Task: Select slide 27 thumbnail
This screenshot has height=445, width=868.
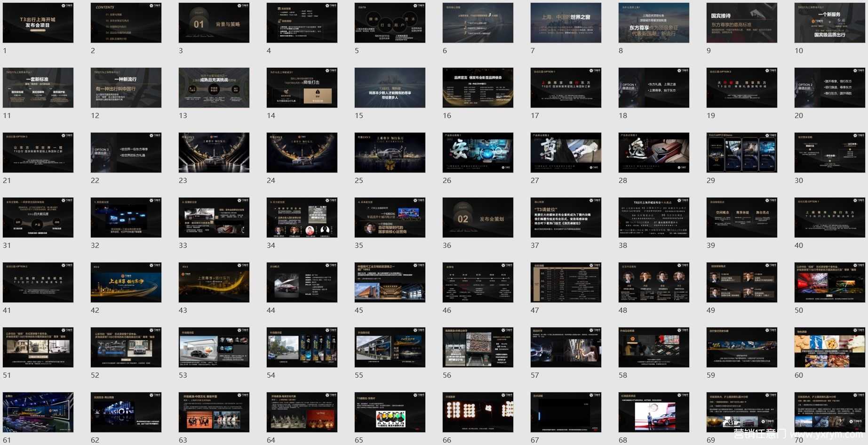Action: click(566, 152)
